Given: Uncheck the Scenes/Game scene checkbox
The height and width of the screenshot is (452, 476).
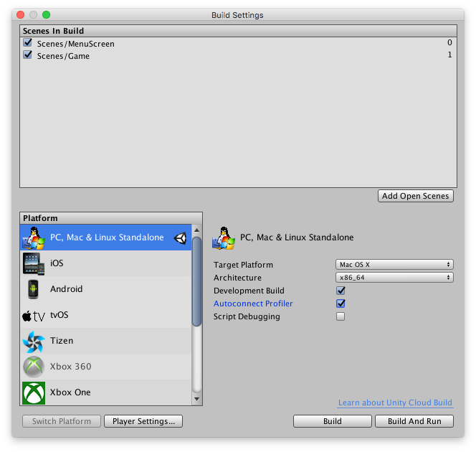Looking at the screenshot, I should coord(28,55).
